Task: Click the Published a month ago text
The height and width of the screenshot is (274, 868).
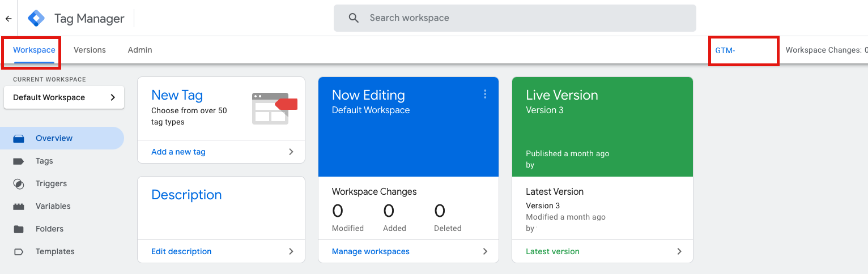Action: pos(568,153)
